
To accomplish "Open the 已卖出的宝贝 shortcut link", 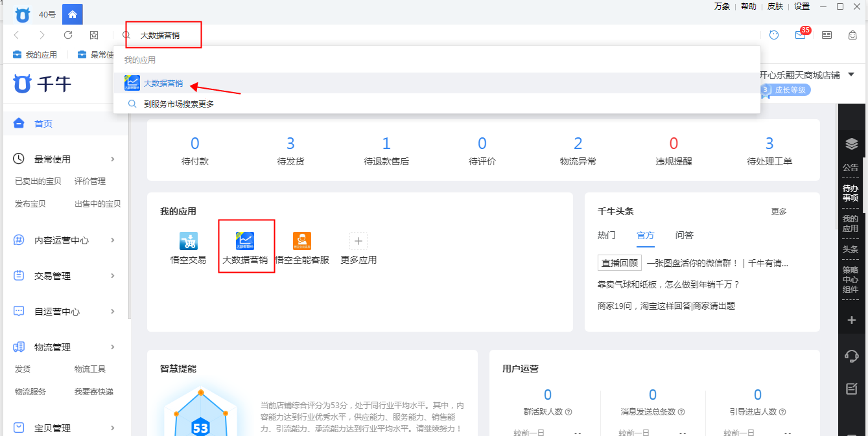I will click(38, 181).
